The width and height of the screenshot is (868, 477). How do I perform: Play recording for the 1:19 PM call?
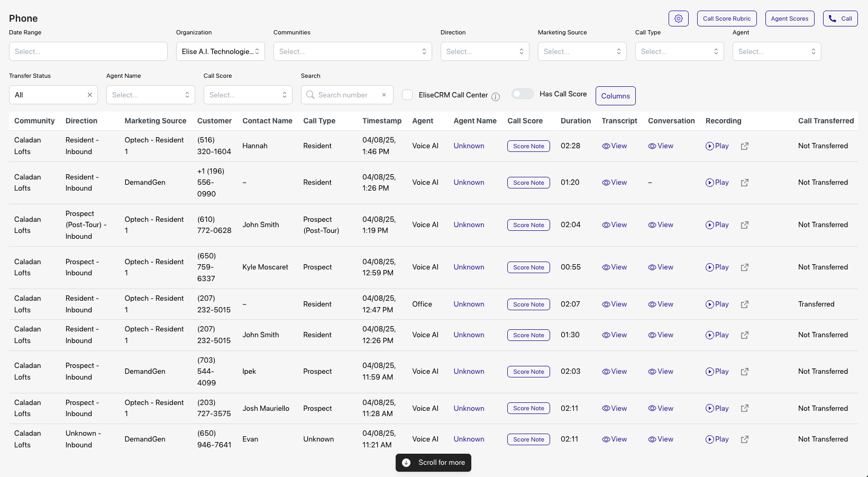[717, 225]
